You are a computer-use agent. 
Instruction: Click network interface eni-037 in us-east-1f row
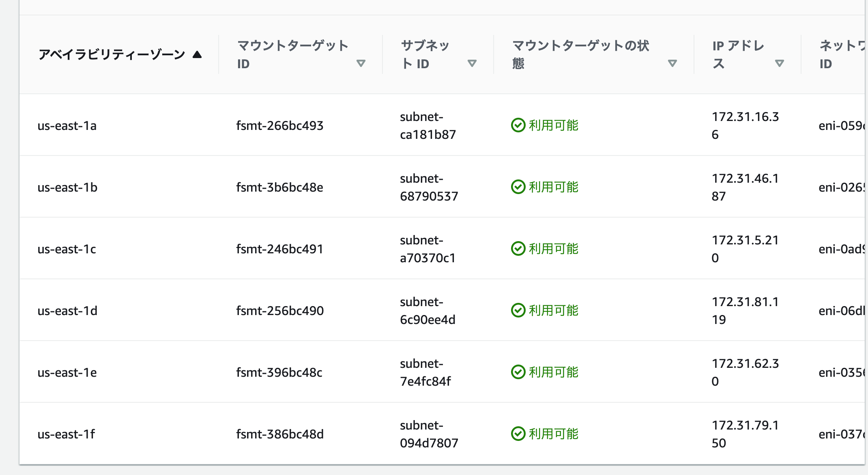click(842, 434)
